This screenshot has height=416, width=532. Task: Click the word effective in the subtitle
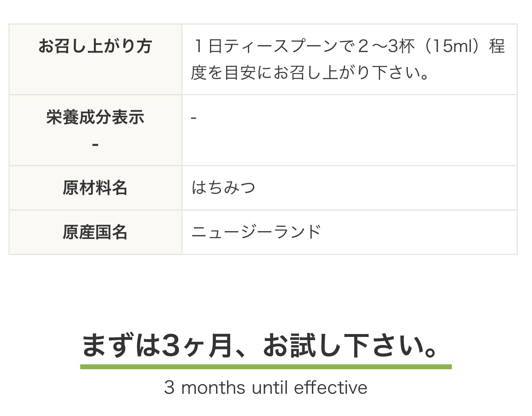(x=330, y=388)
